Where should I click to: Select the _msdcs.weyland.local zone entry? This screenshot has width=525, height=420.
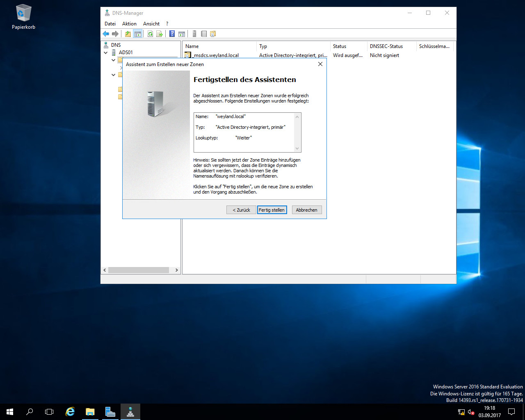click(216, 55)
